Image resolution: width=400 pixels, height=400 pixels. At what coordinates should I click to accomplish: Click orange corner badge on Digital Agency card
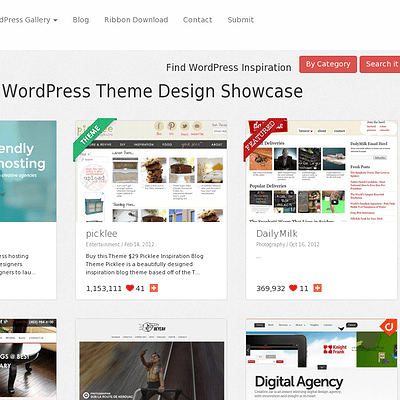pos(389,326)
